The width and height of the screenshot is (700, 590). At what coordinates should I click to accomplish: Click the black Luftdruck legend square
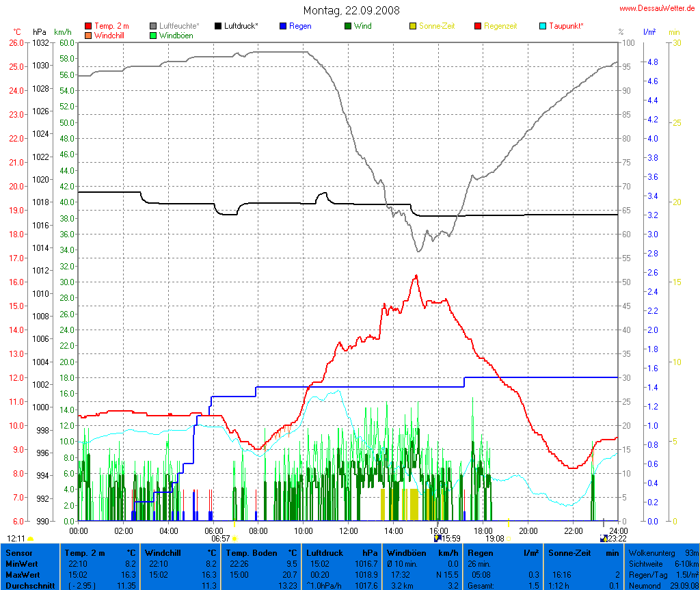pyautogui.click(x=218, y=26)
